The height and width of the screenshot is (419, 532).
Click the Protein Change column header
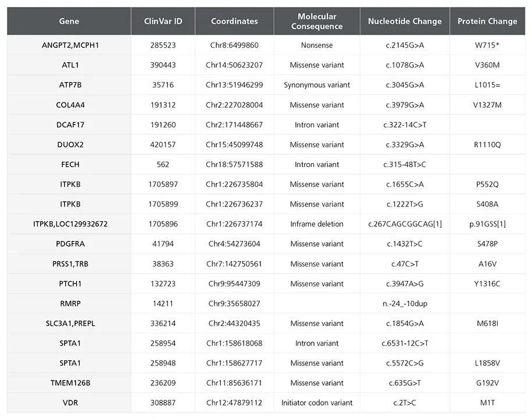coord(487,21)
